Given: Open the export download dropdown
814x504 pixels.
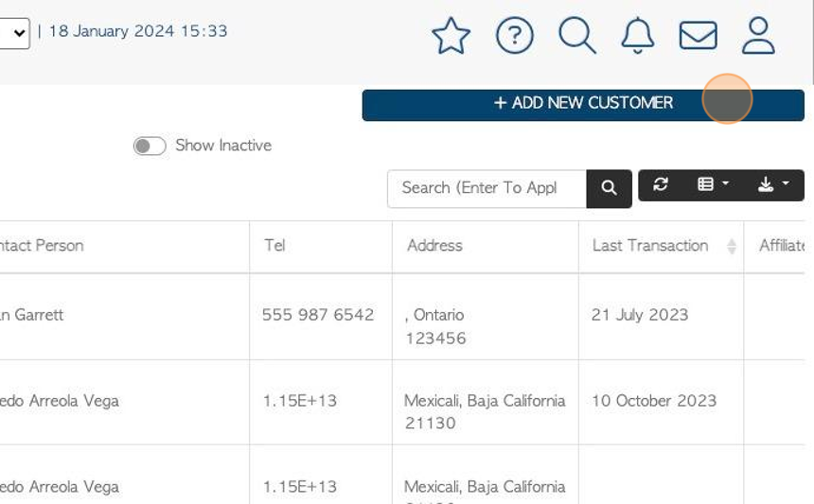Looking at the screenshot, I should tap(773, 184).
